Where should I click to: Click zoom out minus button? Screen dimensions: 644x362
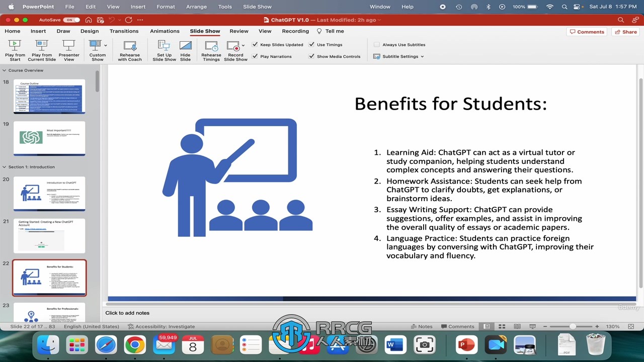coord(545,326)
